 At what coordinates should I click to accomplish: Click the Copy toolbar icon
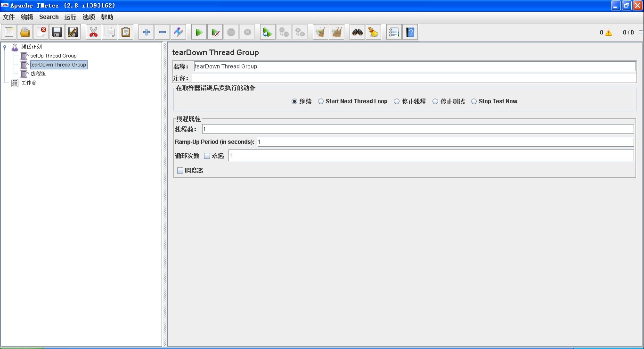[110, 32]
